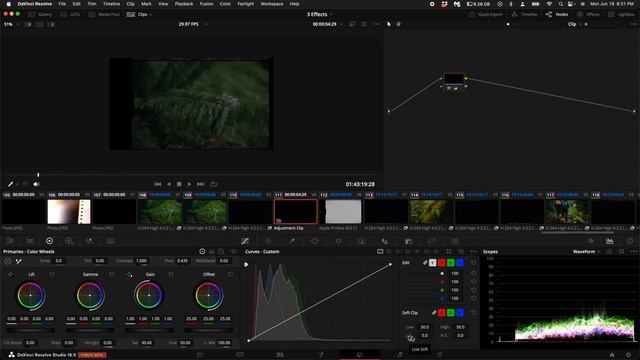Select the Color Wheels palette icon
This screenshot has width=640, height=360.
coord(49,241)
